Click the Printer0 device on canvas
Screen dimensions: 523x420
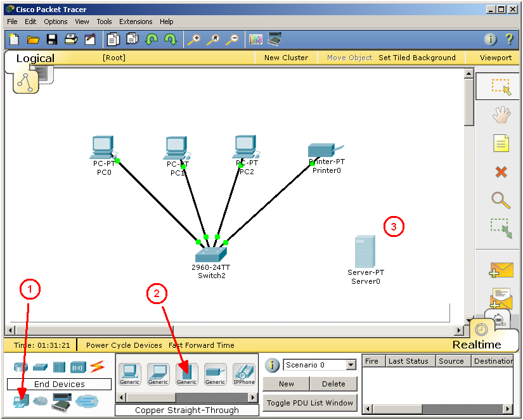[325, 150]
